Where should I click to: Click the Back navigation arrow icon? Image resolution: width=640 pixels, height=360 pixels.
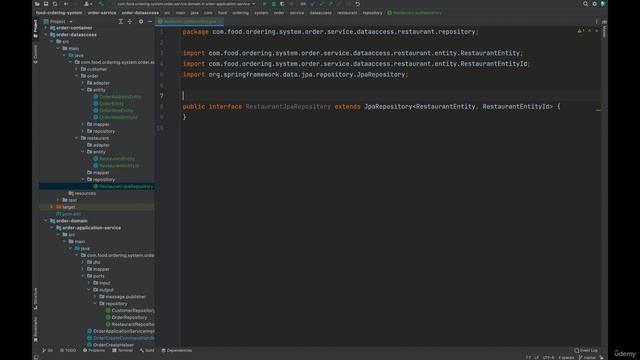(66, 4)
